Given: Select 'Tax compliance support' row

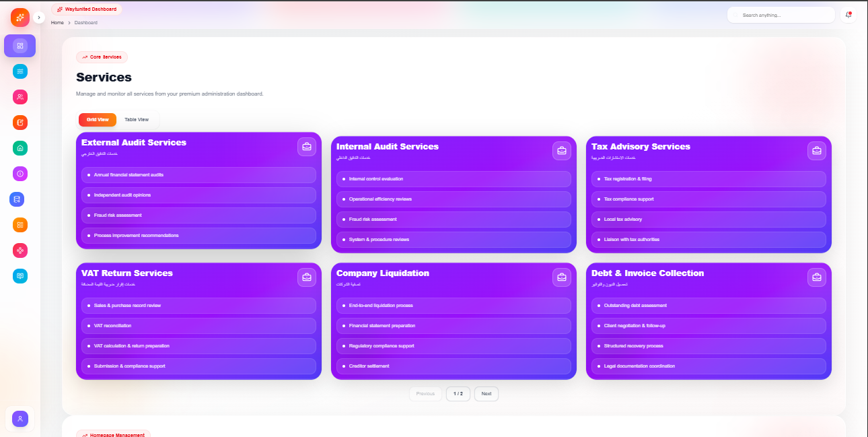Looking at the screenshot, I should 709,199.
